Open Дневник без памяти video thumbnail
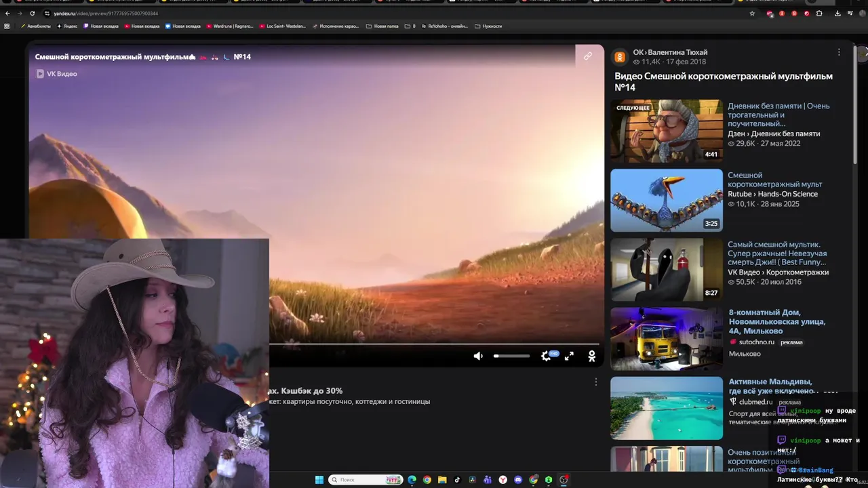 point(667,131)
